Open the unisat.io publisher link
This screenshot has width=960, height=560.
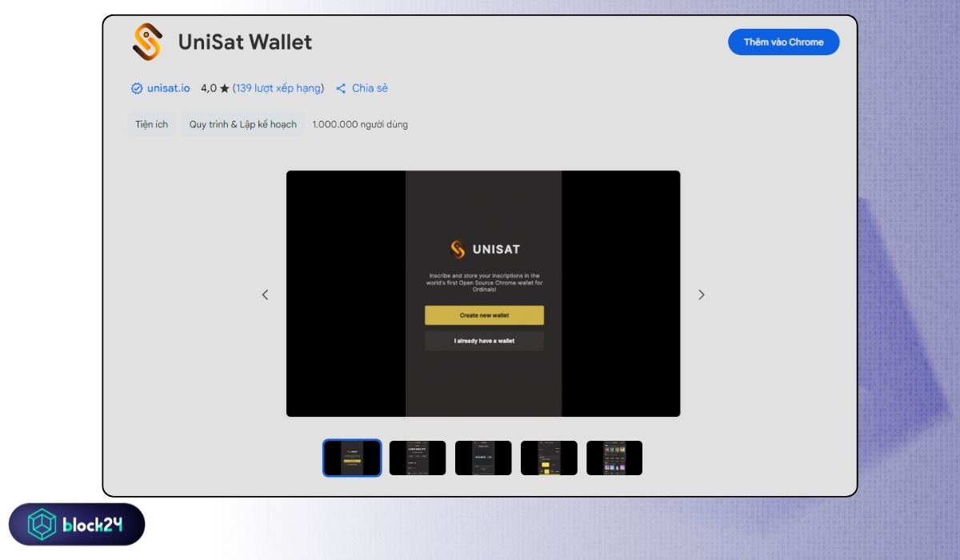coord(168,88)
